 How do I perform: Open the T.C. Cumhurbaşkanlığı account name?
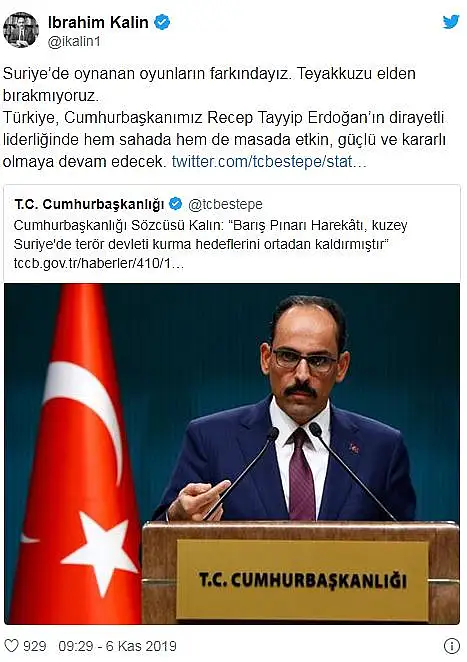89,204
